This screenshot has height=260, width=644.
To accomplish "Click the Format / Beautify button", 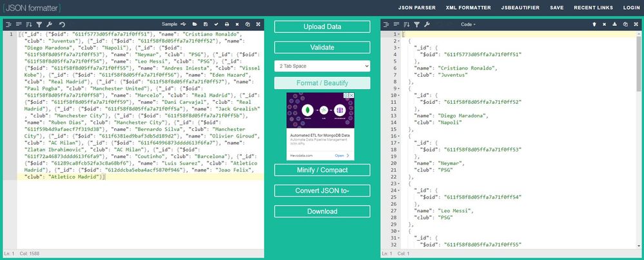I will click(x=322, y=83).
